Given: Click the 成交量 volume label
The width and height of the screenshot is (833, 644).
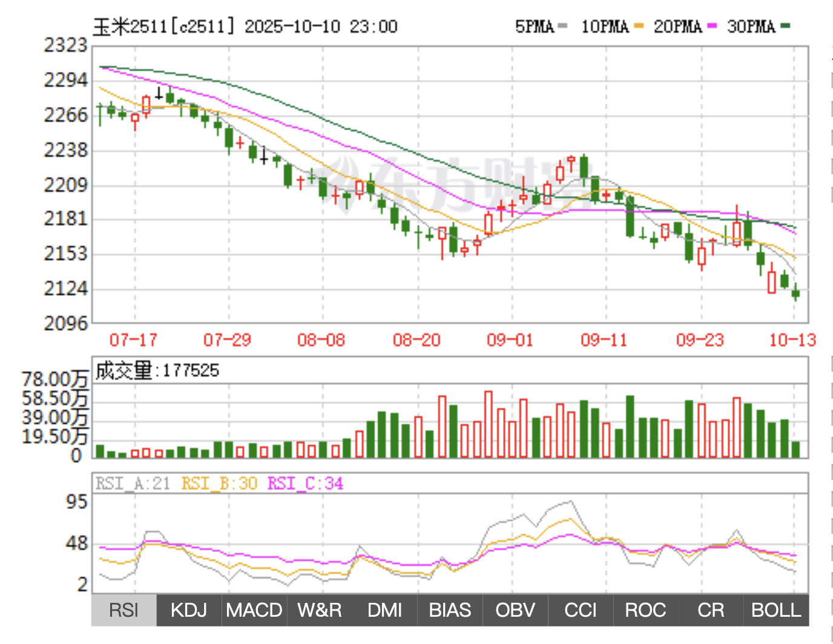Looking at the screenshot, I should point(123,370).
